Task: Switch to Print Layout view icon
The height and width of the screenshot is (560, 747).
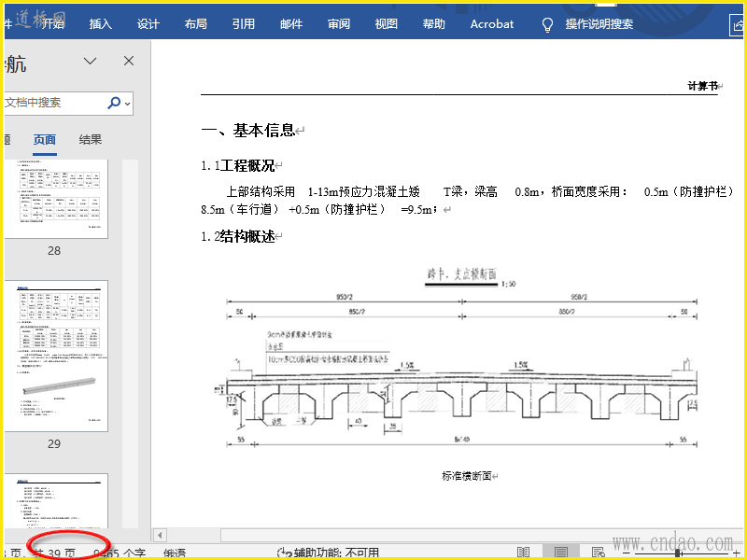Action: pyautogui.click(x=561, y=553)
